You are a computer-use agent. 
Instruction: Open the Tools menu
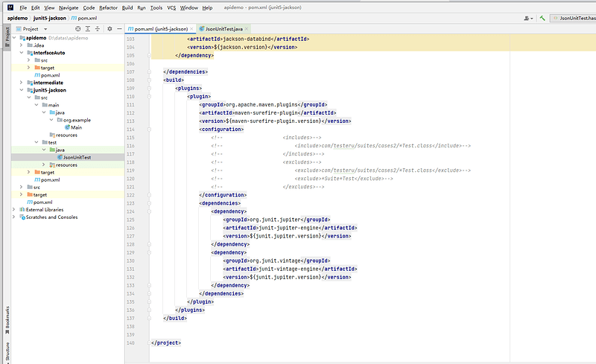tap(156, 7)
